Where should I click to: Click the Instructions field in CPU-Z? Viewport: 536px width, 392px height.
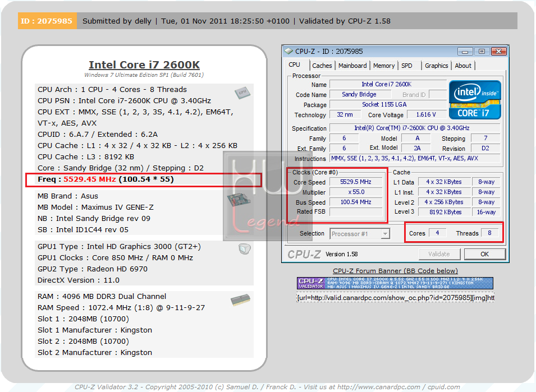(x=415, y=159)
